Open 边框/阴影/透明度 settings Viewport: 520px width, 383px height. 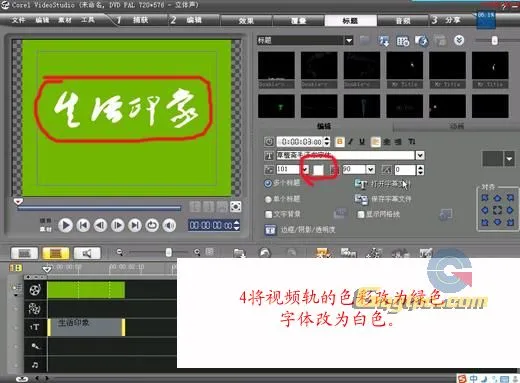point(300,230)
